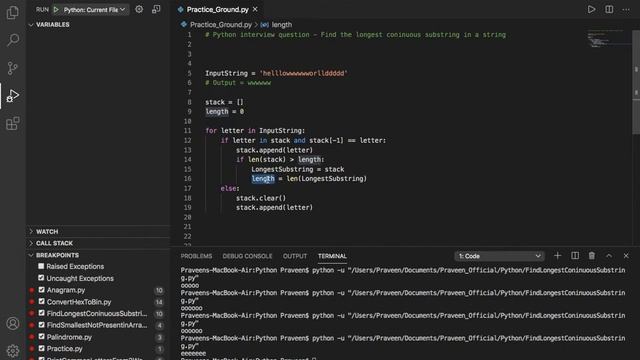The height and width of the screenshot is (360, 640).
Task: Click the Python file icon in breadcrumb
Action: [x=184, y=24]
